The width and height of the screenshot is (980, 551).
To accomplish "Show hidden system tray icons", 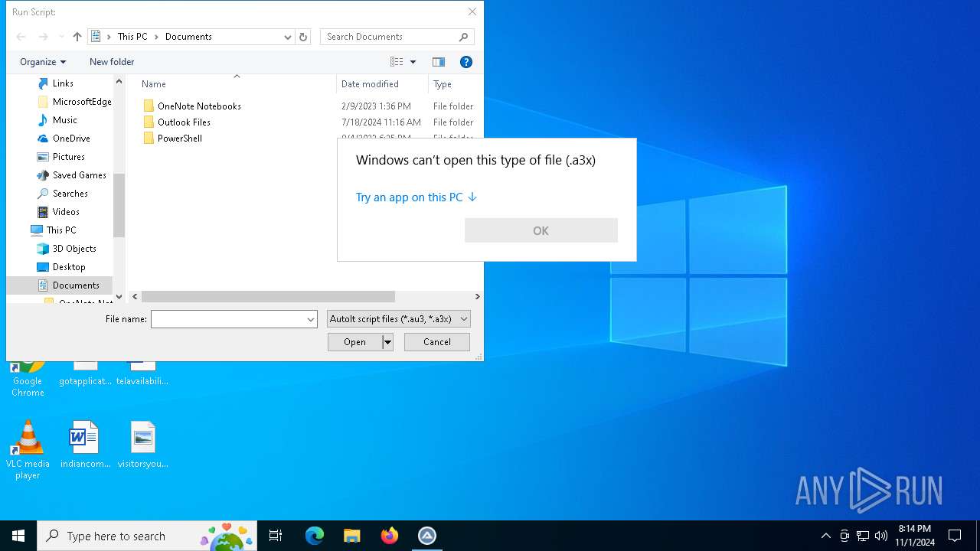I will click(x=825, y=536).
